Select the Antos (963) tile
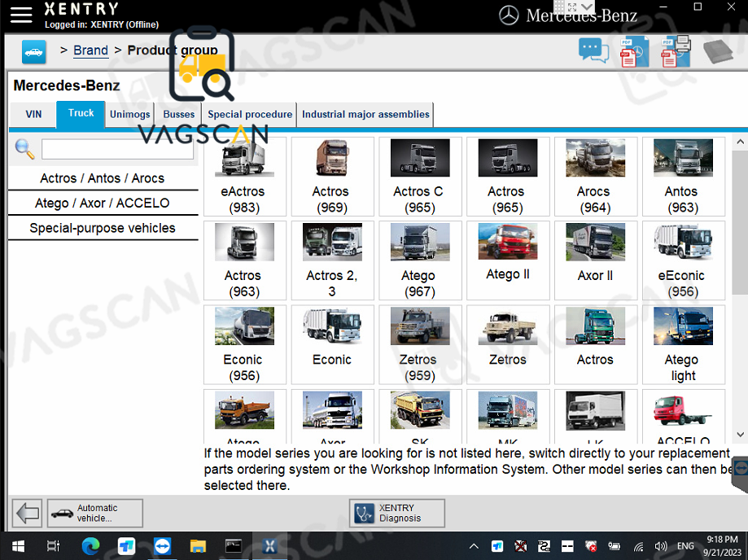 coord(683,177)
